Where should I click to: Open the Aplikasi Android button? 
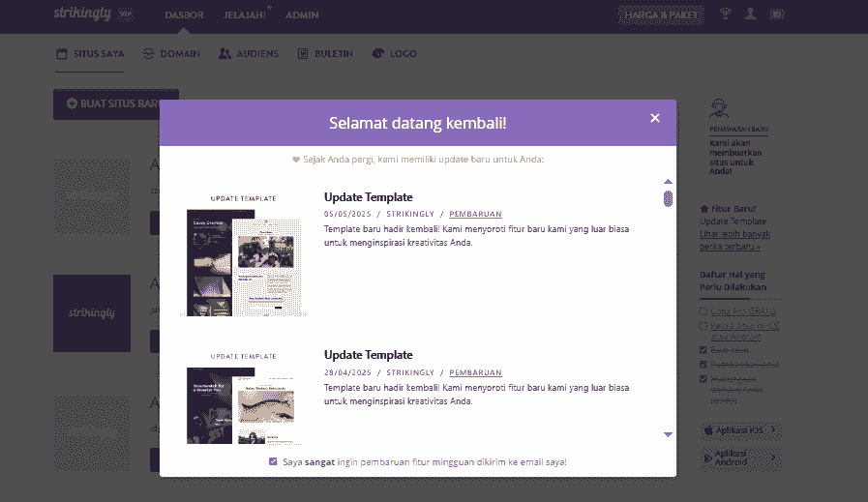(x=740, y=458)
